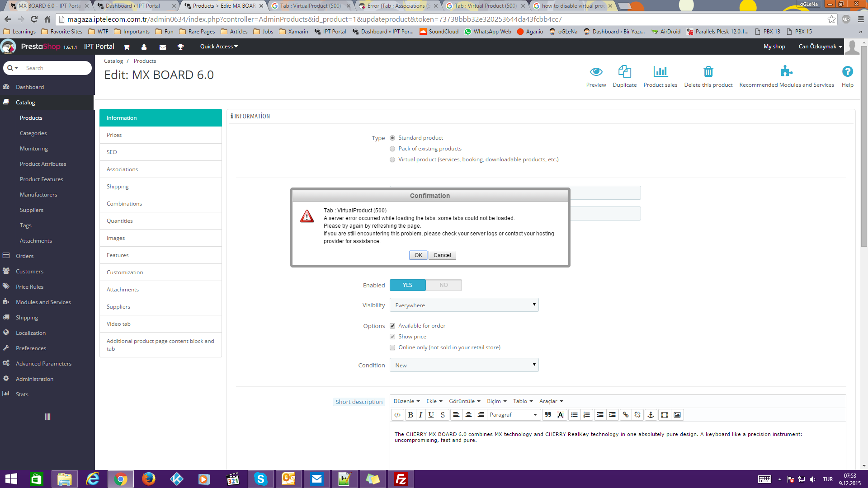
Task: Click the Delete this product trash icon
Action: pyautogui.click(x=708, y=71)
